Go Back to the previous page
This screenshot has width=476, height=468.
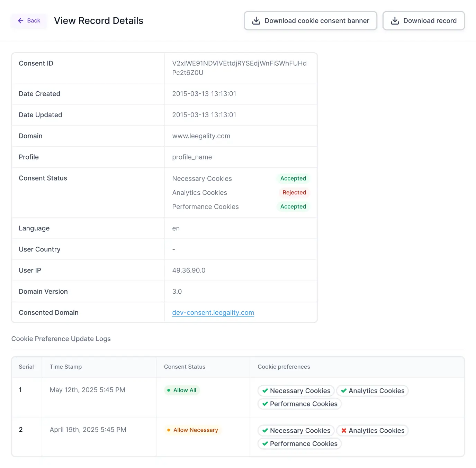click(29, 21)
